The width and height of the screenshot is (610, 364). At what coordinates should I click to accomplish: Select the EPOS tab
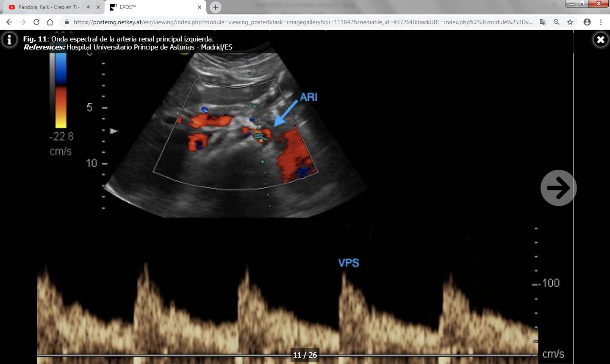(148, 7)
